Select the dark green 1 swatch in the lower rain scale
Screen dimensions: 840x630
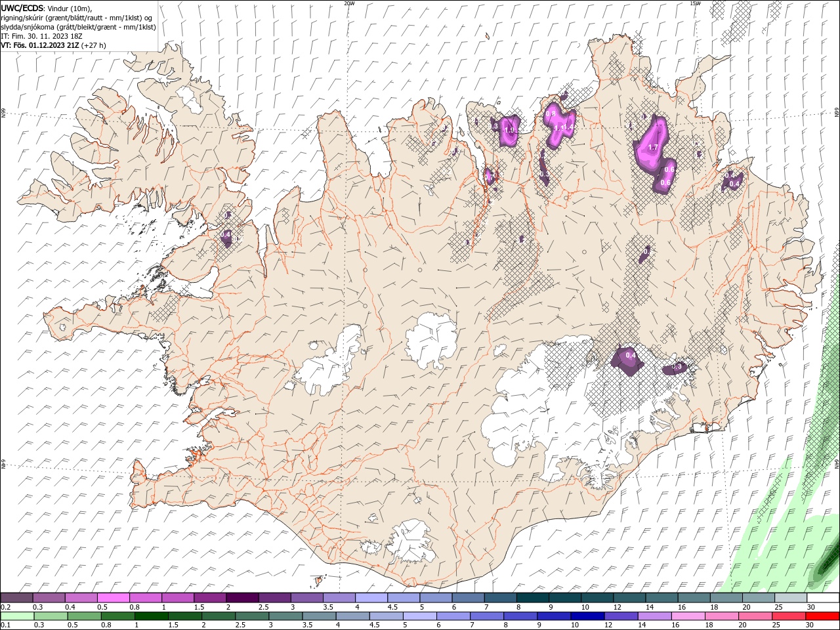point(152,616)
